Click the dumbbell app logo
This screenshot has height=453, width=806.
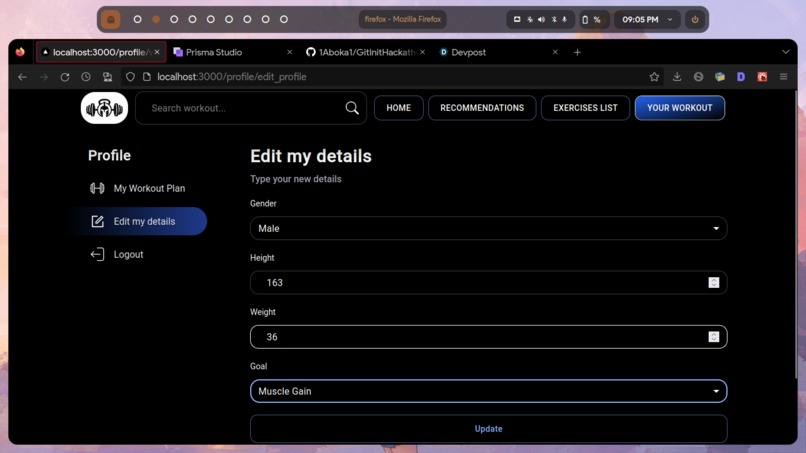(104, 108)
